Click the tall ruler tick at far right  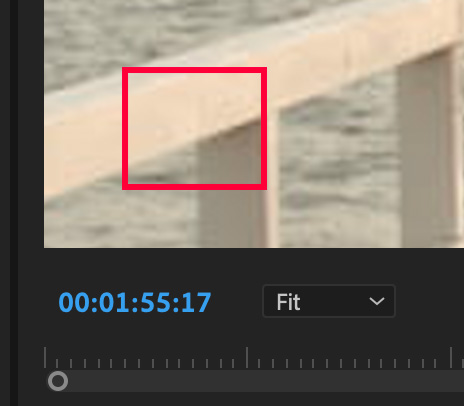pos(451,357)
